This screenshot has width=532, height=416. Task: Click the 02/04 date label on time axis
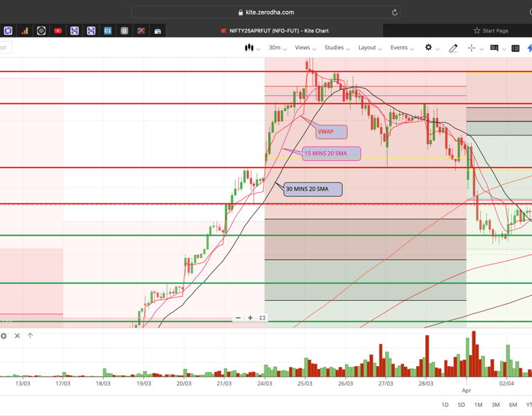tap(506, 383)
